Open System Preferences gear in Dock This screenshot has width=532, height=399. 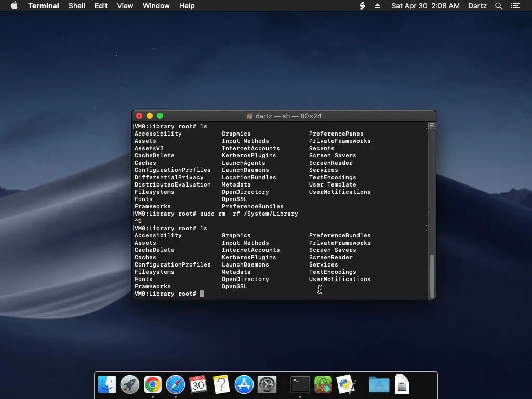267,385
